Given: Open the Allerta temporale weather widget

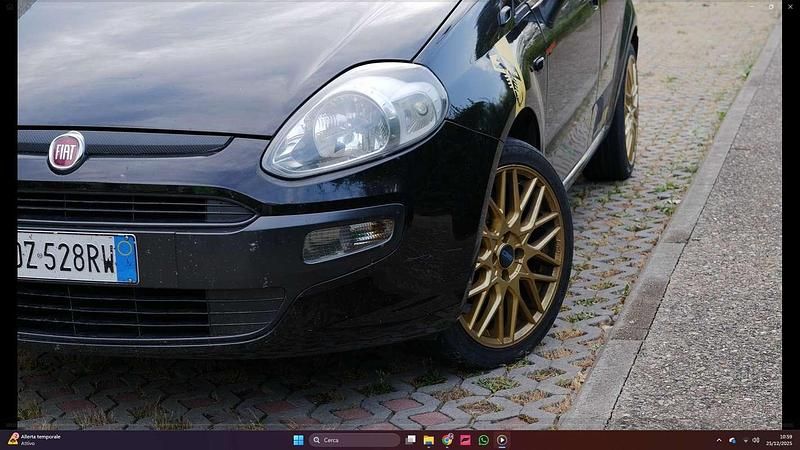Looking at the screenshot, I should click(34, 440).
